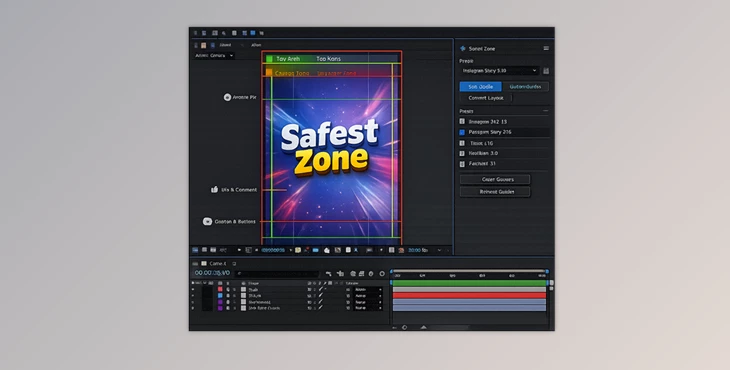Click the timeline timecode 00:00:05
Image resolution: width=730 pixels, height=370 pixels.
point(212,273)
